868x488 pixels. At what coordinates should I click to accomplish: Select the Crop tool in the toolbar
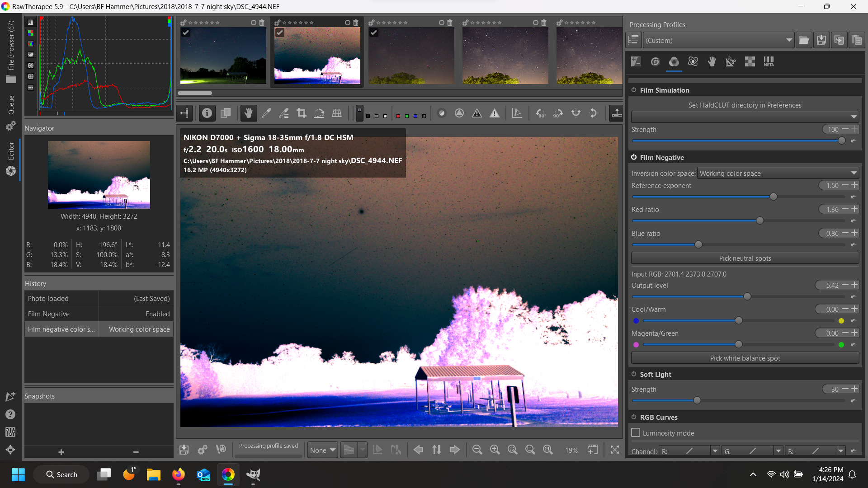point(302,113)
